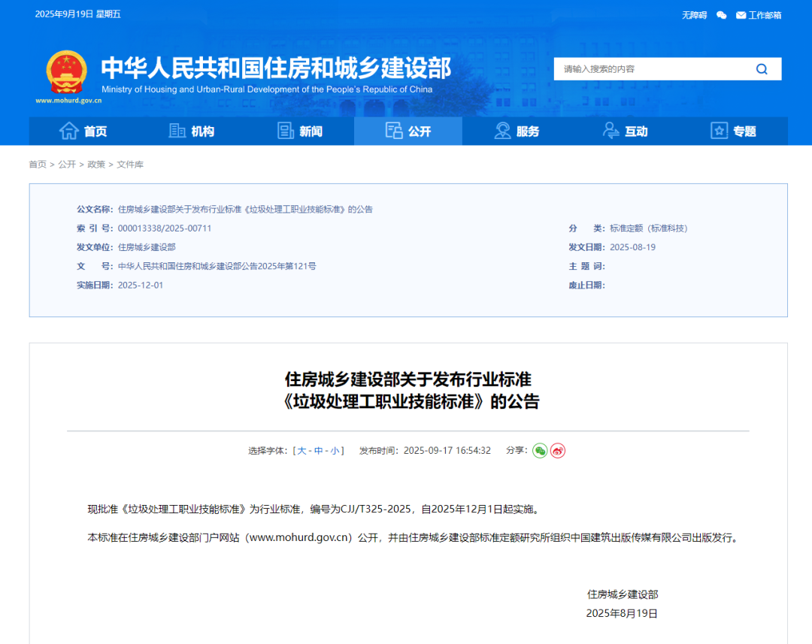
Task: Open the 互动 interaction tab
Action: (625, 132)
